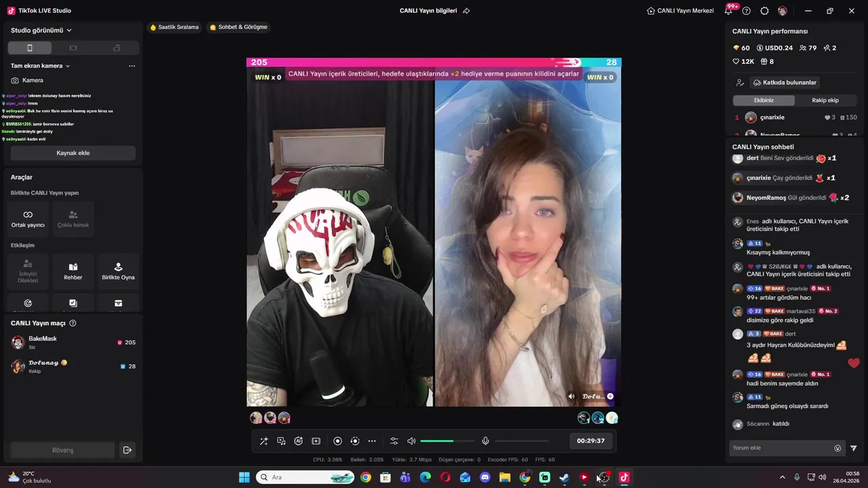Switch to Rakip ekip tab

point(825,100)
